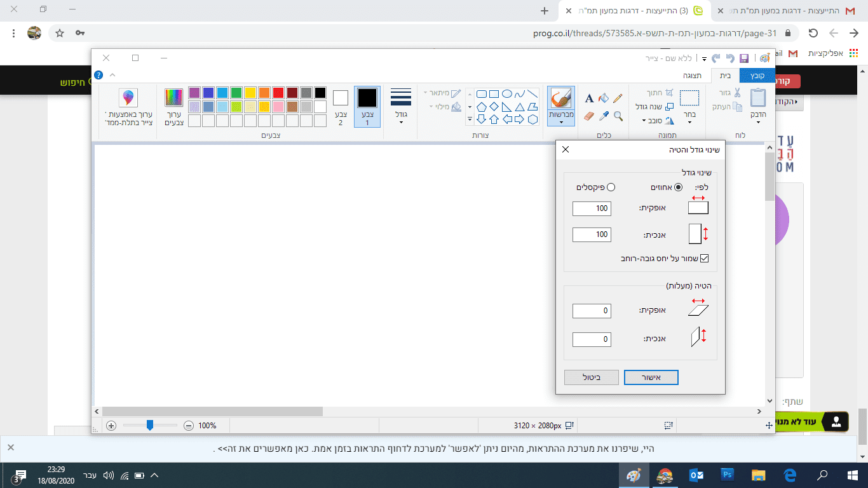Collapse the Paint ribbon with the chevron
This screenshot has height=488, width=868.
[x=112, y=75]
